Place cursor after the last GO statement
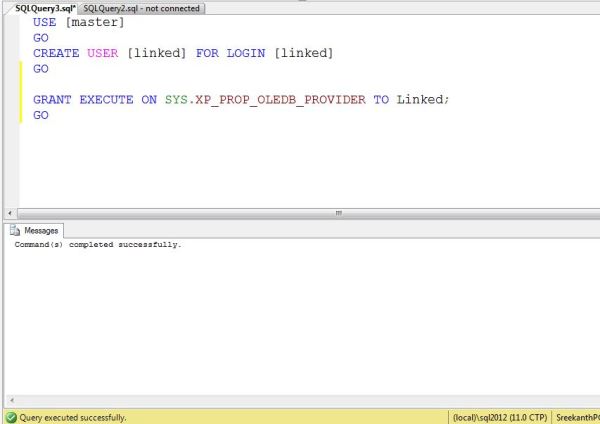This screenshot has height=424, width=600. 49,116
